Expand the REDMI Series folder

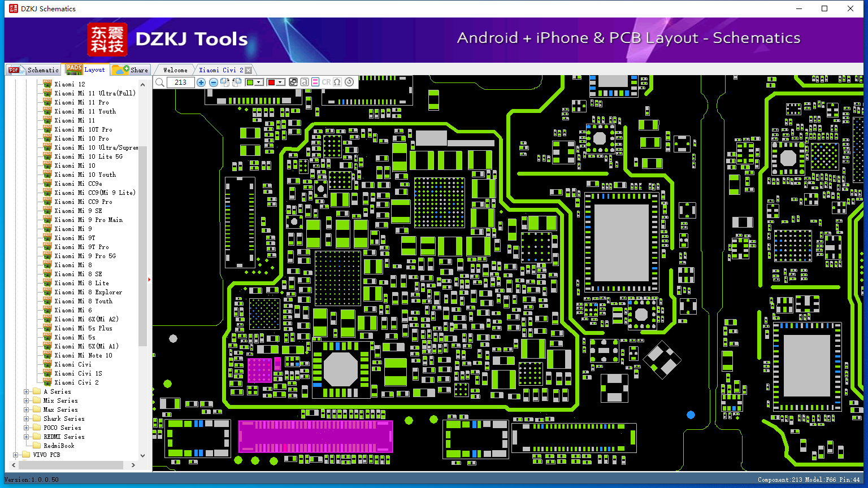[x=26, y=437]
